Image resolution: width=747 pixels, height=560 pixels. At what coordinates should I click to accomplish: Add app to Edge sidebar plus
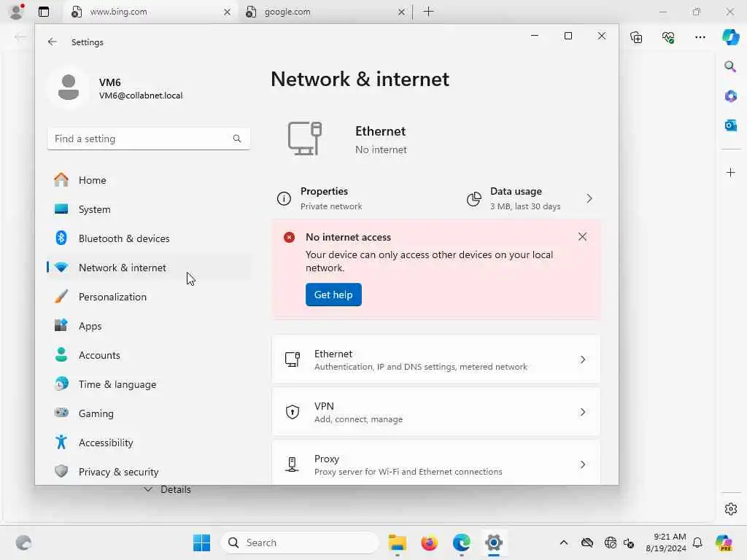(730, 172)
